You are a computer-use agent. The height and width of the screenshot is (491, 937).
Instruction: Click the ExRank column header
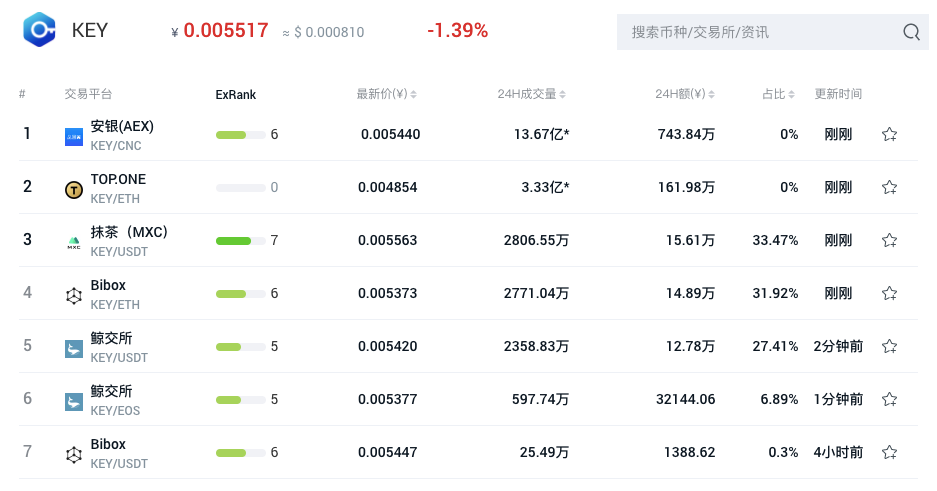[x=235, y=94]
